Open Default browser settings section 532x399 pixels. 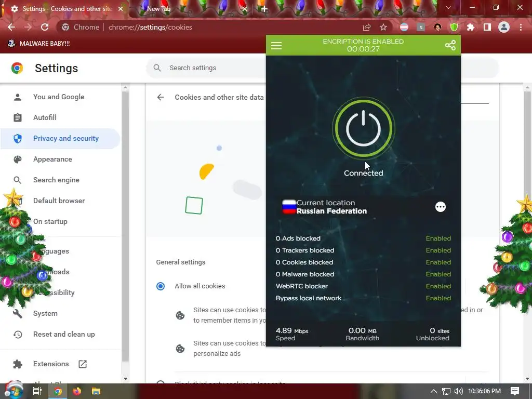pos(59,201)
